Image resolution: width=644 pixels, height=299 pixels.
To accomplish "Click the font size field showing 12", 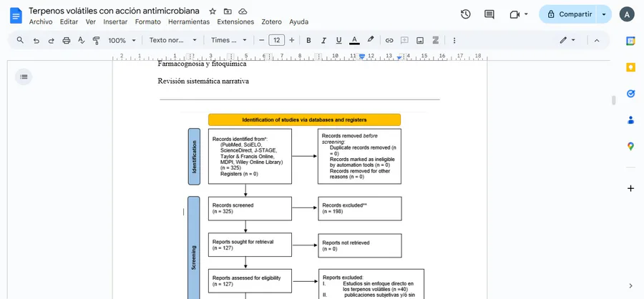I will point(277,40).
